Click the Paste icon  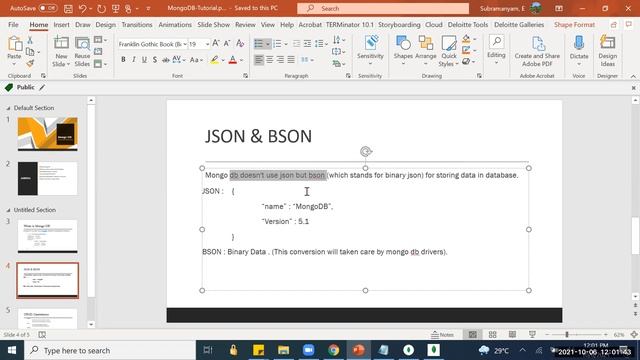(14, 44)
